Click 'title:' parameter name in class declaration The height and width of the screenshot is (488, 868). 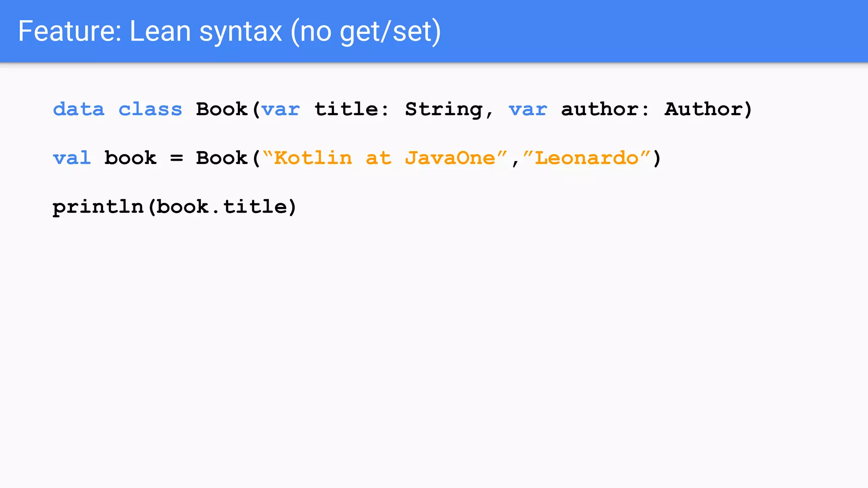[351, 109]
